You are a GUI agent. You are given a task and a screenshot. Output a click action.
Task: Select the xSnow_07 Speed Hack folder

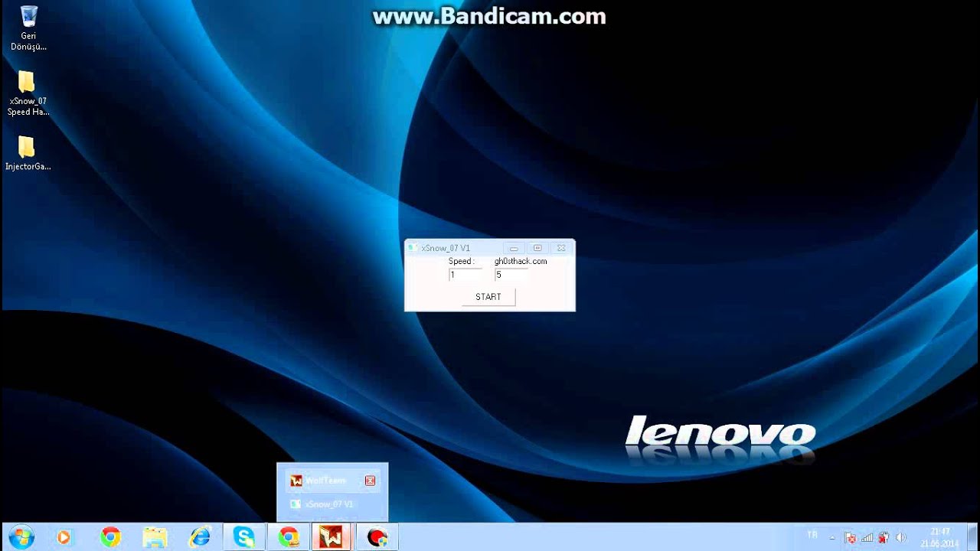tap(28, 93)
